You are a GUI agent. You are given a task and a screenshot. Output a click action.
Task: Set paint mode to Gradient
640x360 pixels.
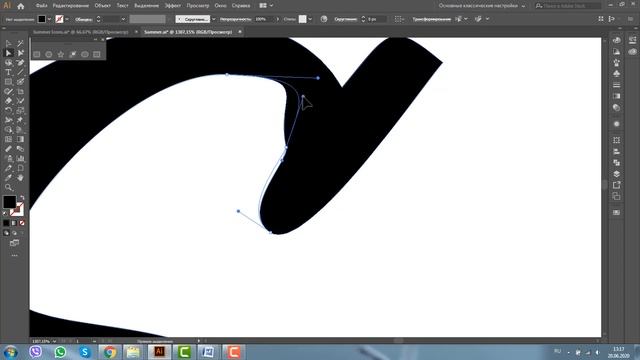[14, 223]
